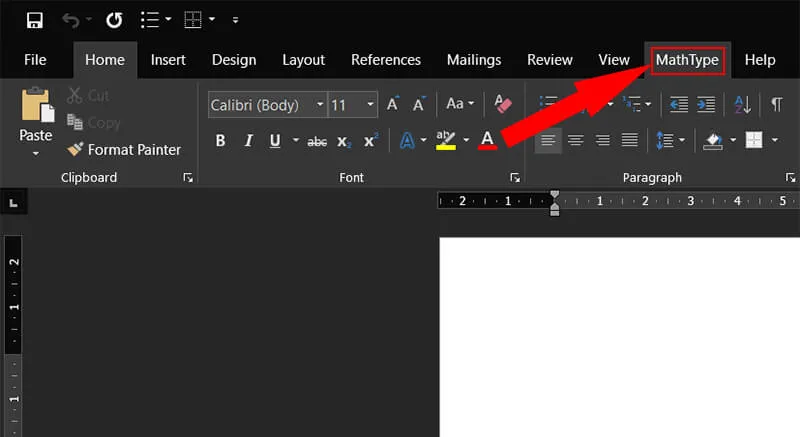The width and height of the screenshot is (800, 437).
Task: Open the Insert ribbon tab
Action: [168, 60]
